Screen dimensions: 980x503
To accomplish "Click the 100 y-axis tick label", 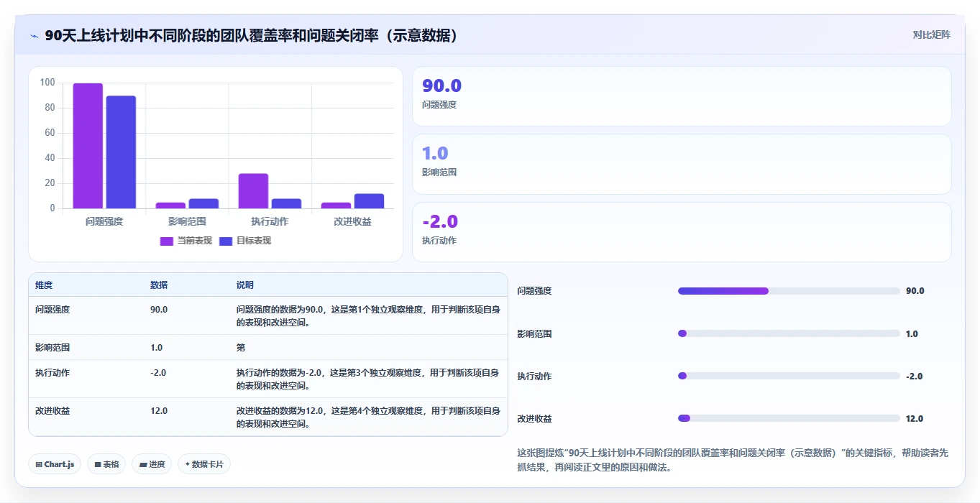I will [x=47, y=83].
